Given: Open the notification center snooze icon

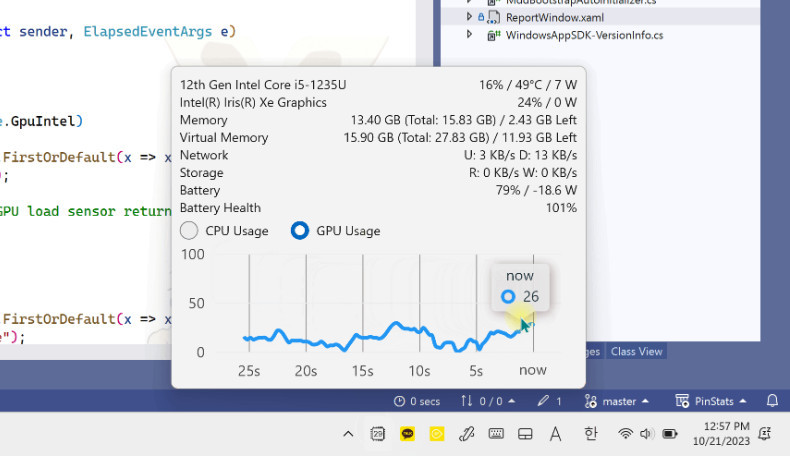Looking at the screenshot, I should click(765, 433).
